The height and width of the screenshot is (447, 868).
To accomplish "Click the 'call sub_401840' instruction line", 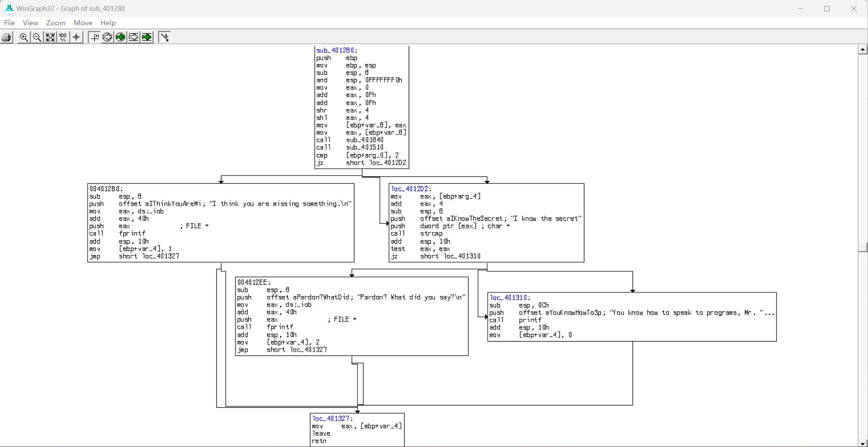I will click(x=350, y=140).
